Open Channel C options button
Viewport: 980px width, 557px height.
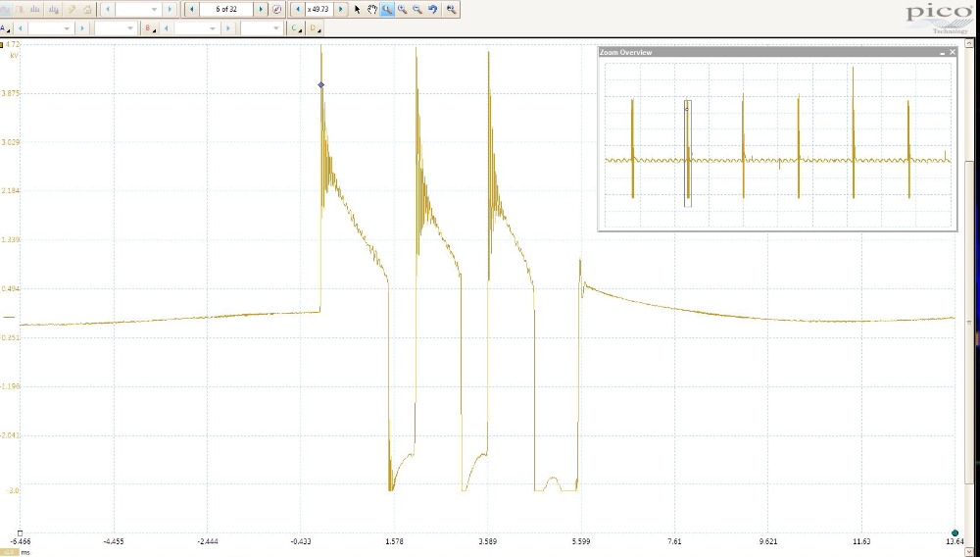(x=296, y=28)
